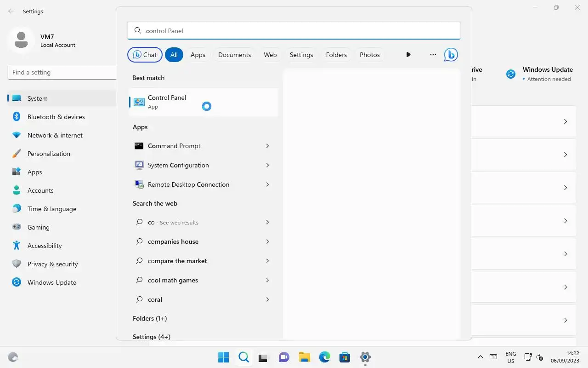Click the Chat filter button
The image size is (588, 368).
click(x=145, y=55)
